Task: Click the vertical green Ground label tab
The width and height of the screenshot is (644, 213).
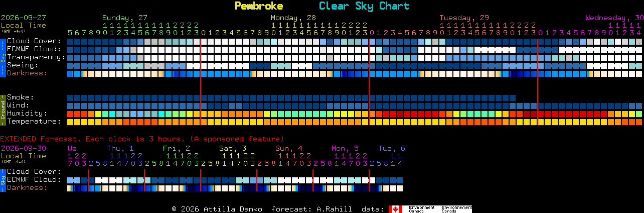Action: (3, 109)
